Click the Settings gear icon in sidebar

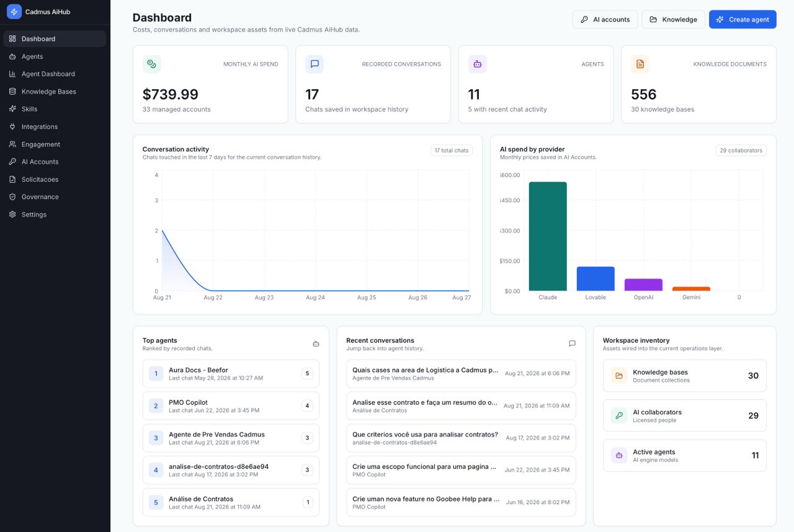[12, 215]
